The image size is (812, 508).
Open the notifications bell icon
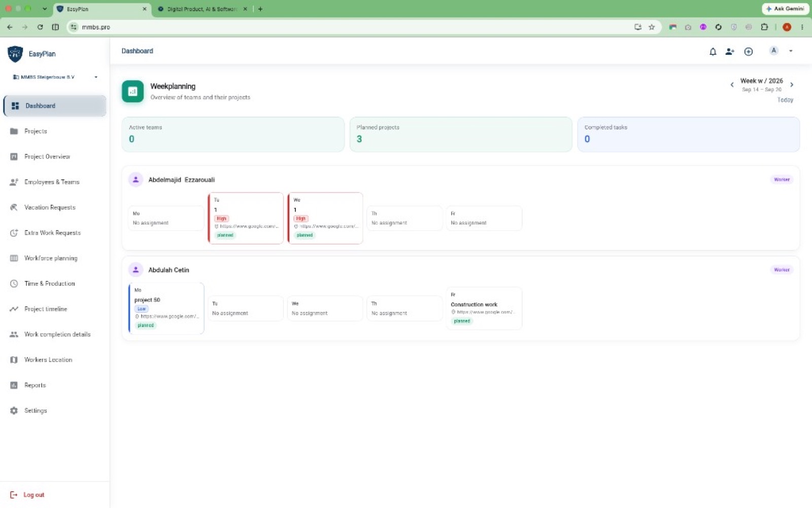[713, 51]
